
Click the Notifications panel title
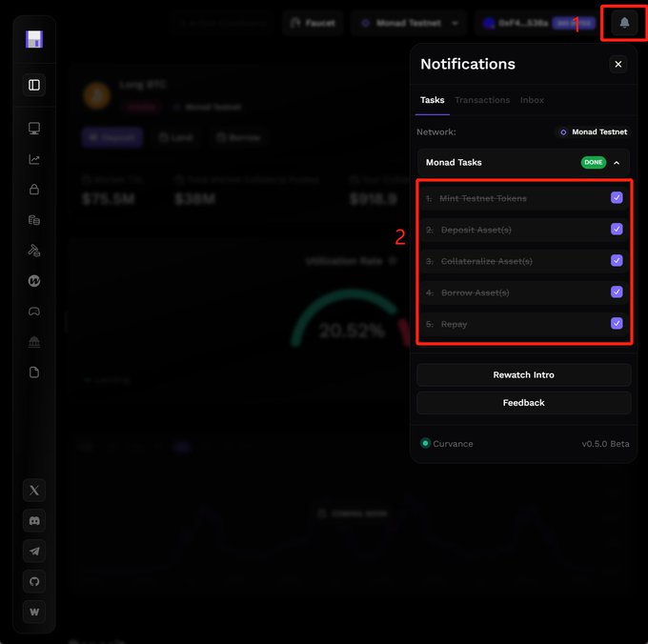click(467, 64)
